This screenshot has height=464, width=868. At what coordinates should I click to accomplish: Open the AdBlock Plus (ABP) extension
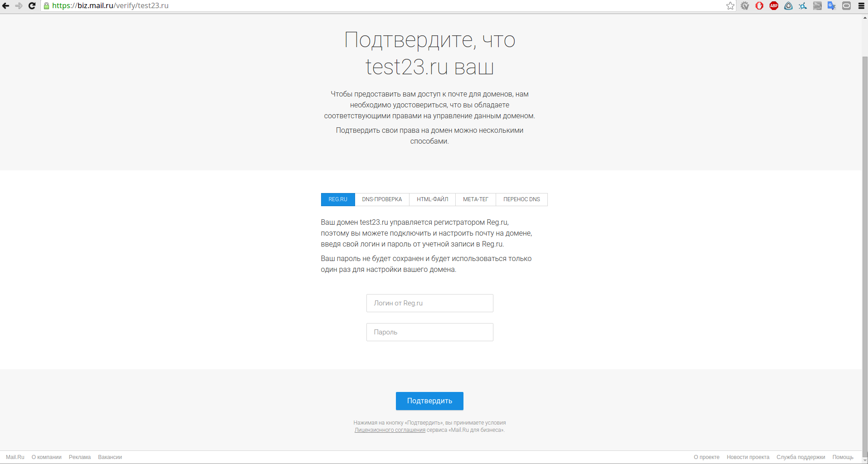[774, 6]
